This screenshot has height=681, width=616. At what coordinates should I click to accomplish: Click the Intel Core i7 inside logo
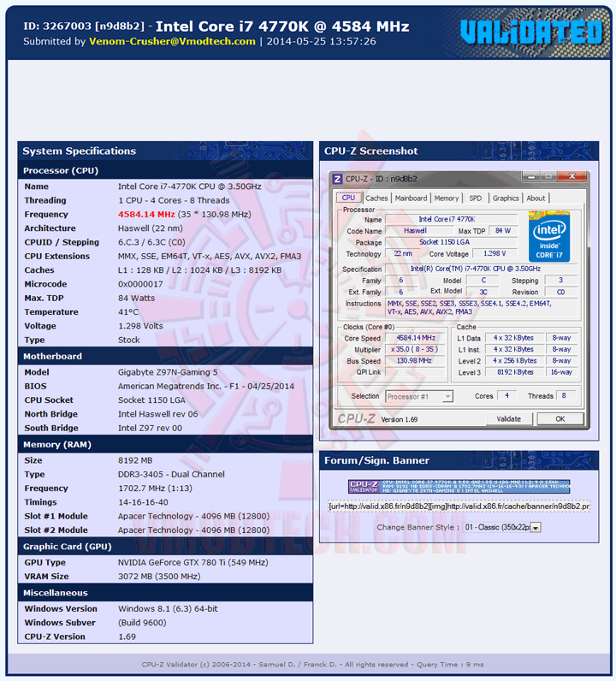coord(549,237)
